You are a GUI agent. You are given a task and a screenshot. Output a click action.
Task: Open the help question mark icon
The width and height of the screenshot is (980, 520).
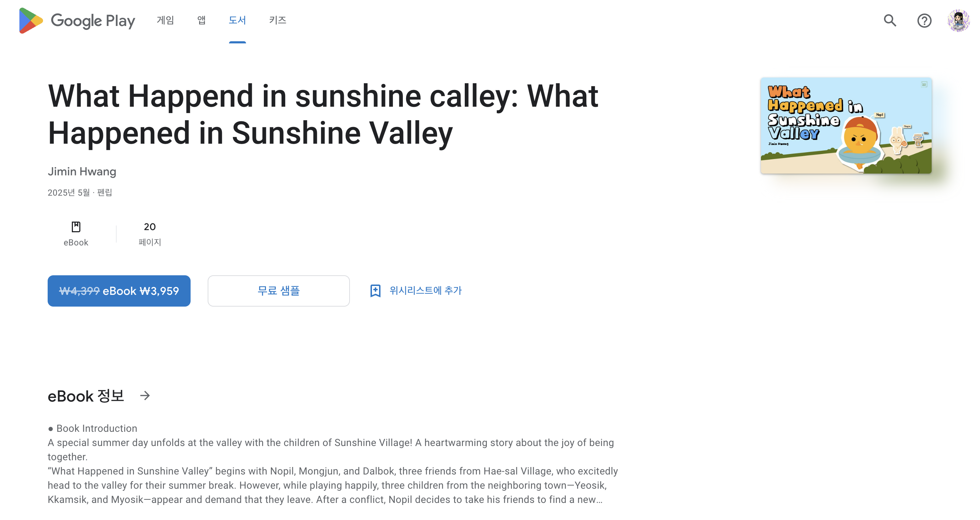tap(924, 21)
